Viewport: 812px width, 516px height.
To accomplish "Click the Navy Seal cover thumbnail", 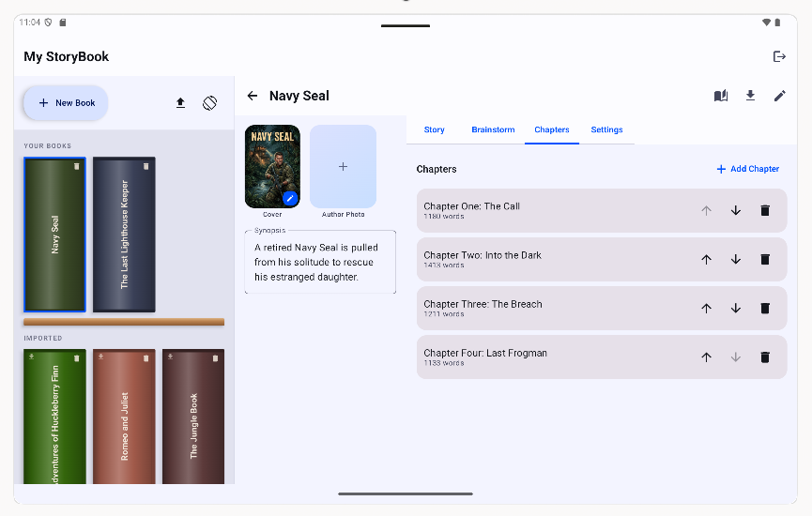I will click(x=272, y=166).
